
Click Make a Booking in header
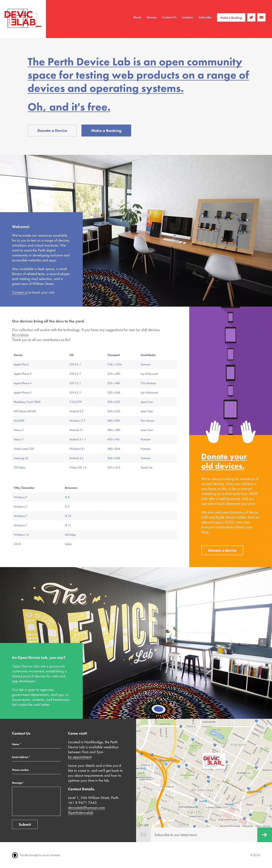(x=231, y=17)
